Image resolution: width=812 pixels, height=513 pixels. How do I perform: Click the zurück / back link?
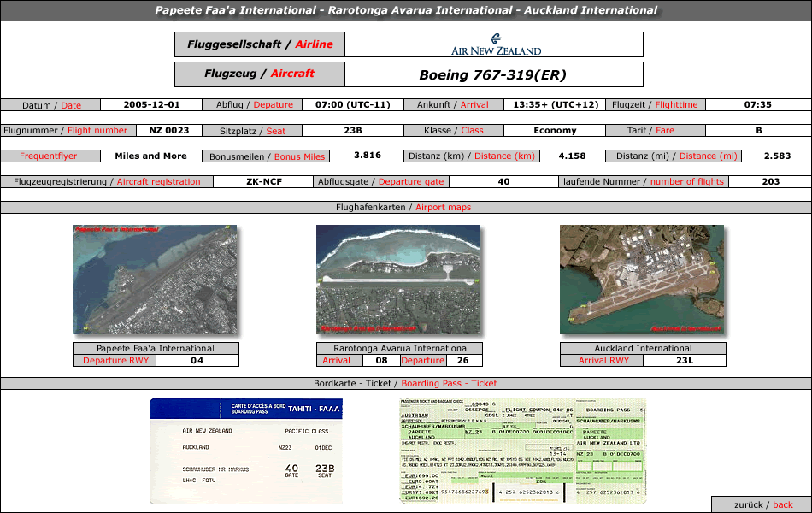(x=762, y=504)
